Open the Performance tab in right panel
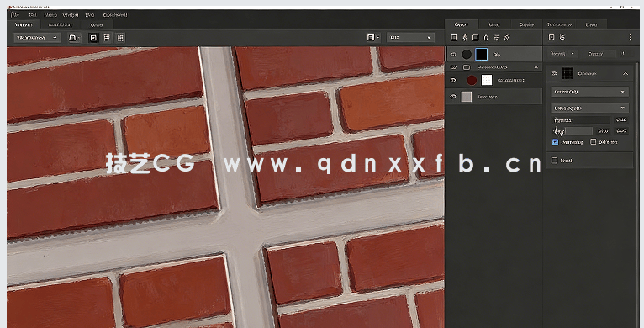 coord(559,24)
